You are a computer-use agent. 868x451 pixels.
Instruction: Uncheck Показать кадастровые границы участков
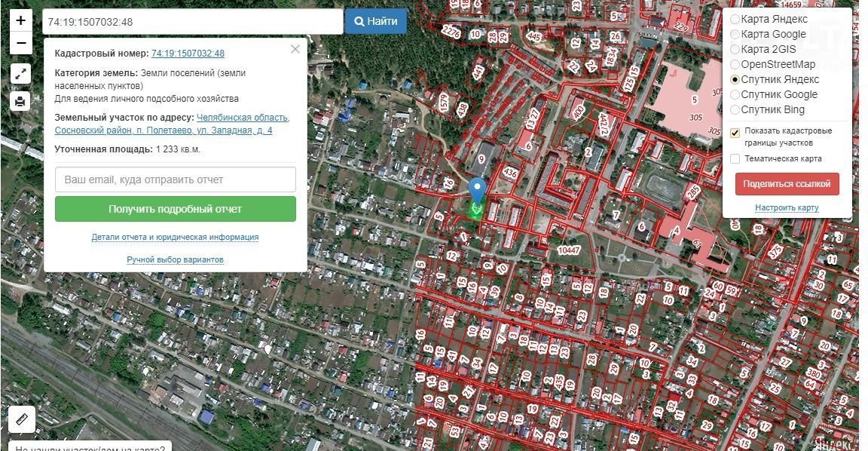click(x=735, y=133)
